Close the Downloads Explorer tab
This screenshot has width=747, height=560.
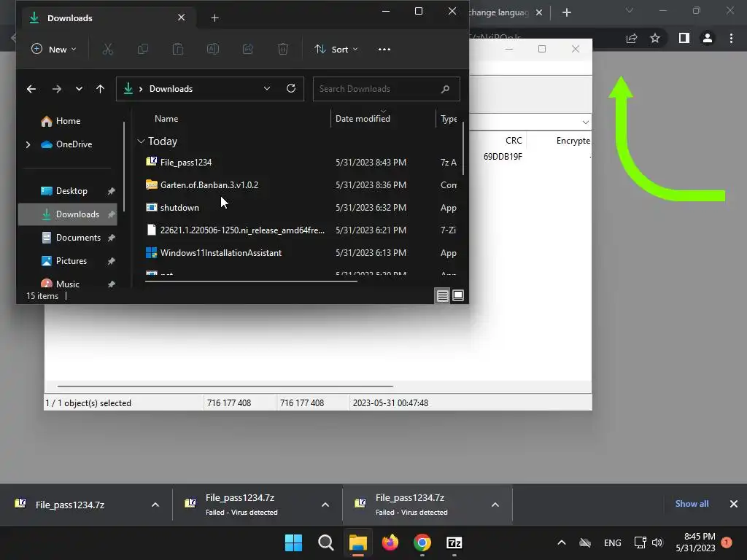click(181, 17)
